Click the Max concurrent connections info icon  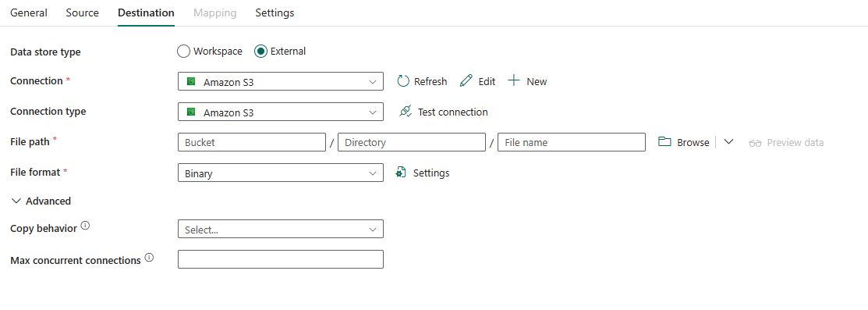(148, 258)
